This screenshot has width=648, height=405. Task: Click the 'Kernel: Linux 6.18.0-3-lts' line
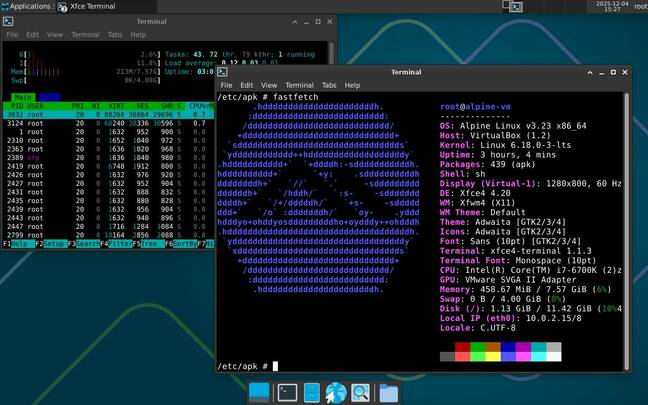tap(505, 145)
